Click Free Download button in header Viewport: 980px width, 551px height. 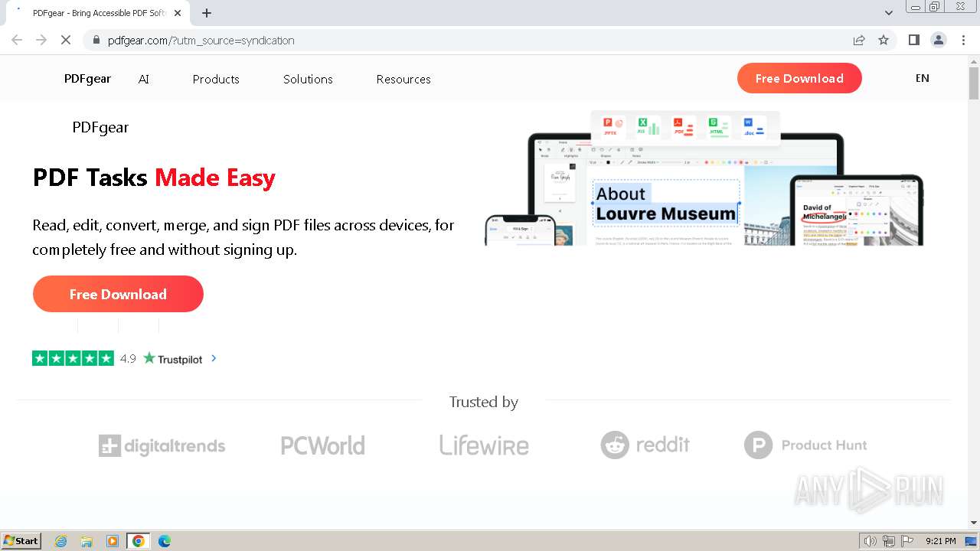coord(799,78)
